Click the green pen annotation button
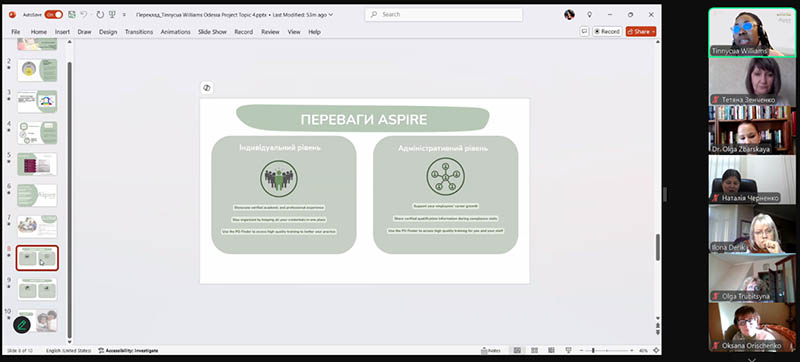This screenshot has width=800, height=362. (21, 325)
